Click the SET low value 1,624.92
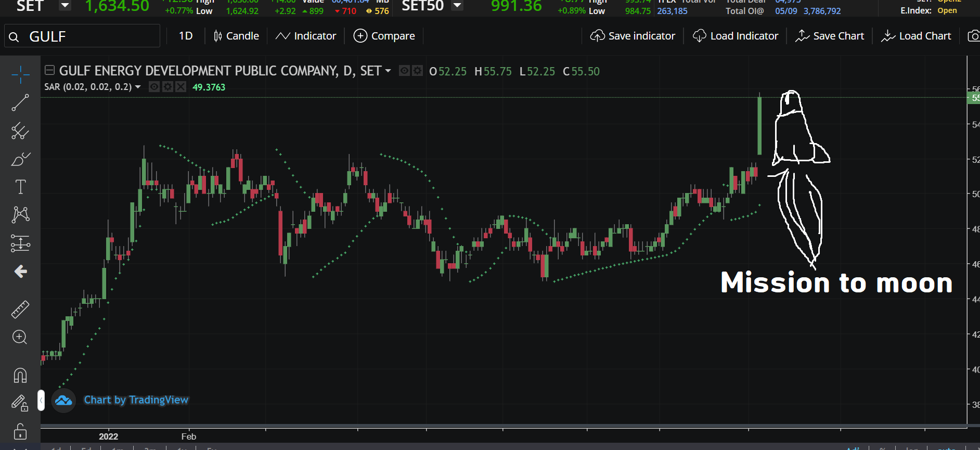This screenshot has width=980, height=450. pyautogui.click(x=242, y=11)
